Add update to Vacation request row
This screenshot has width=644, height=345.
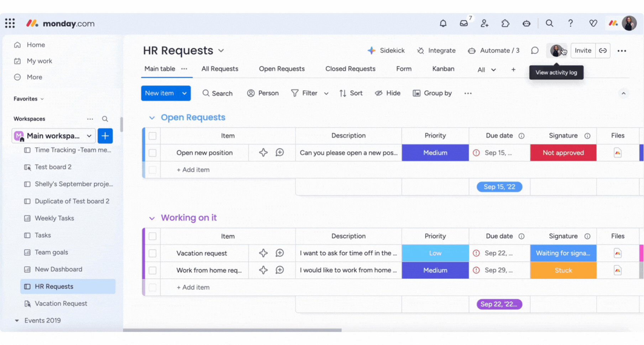(x=280, y=253)
